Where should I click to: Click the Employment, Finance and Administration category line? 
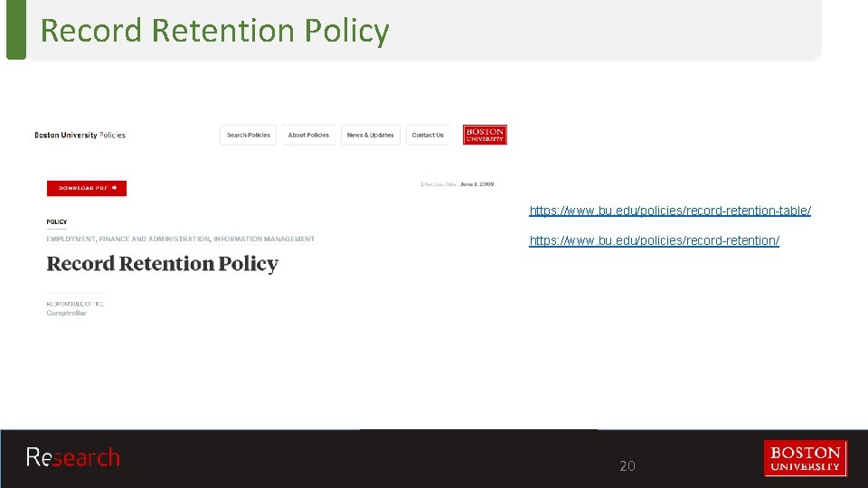181,239
